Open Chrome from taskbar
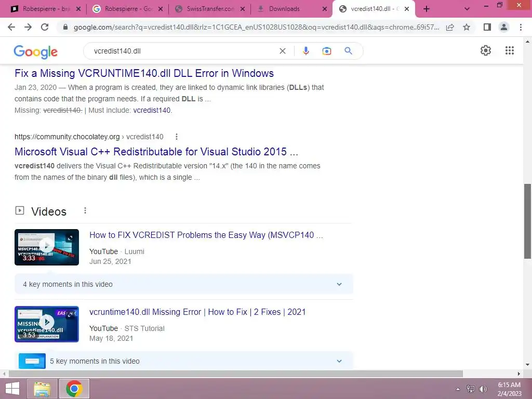Viewport: 532px width, 399px height. click(x=74, y=389)
